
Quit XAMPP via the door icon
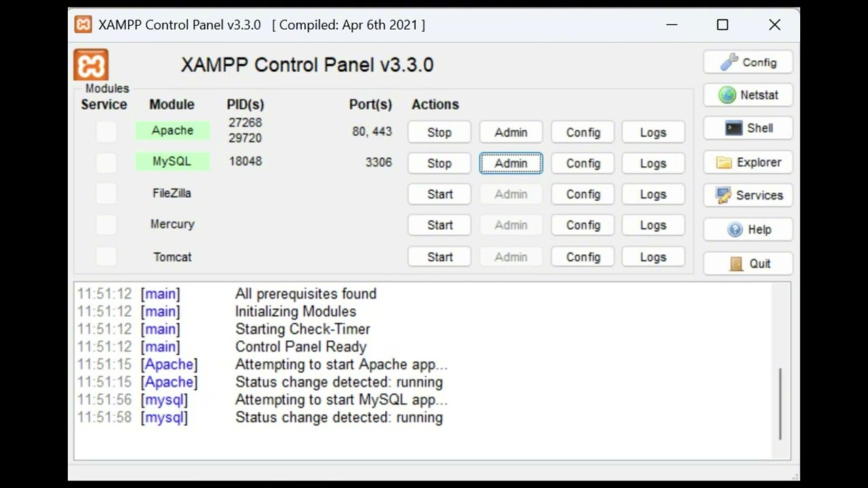[736, 264]
